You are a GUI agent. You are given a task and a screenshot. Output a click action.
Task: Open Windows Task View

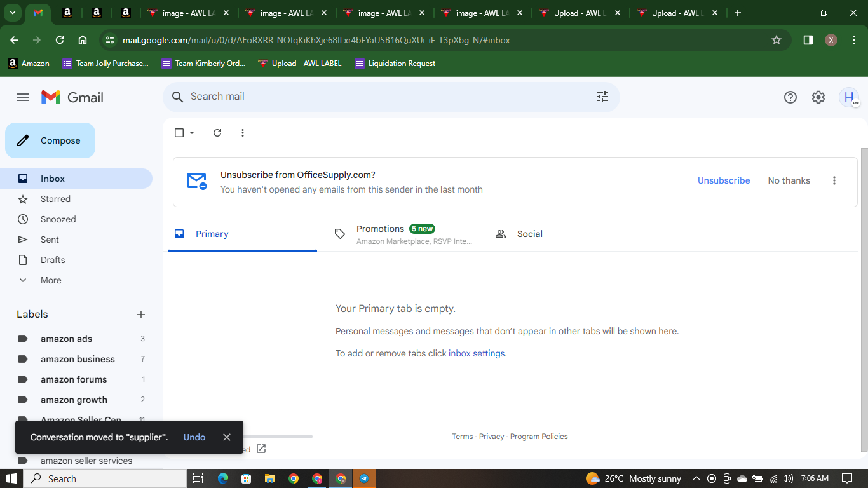[x=198, y=478]
